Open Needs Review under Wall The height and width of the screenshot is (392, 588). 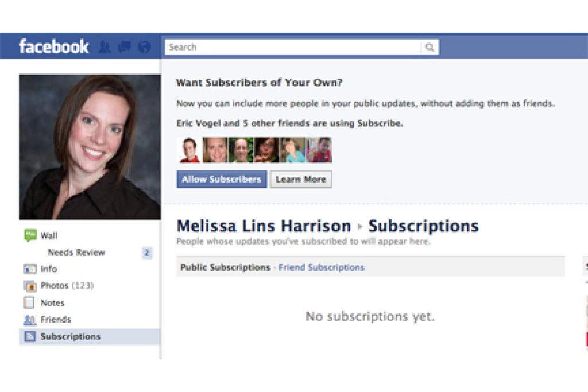[76, 252]
